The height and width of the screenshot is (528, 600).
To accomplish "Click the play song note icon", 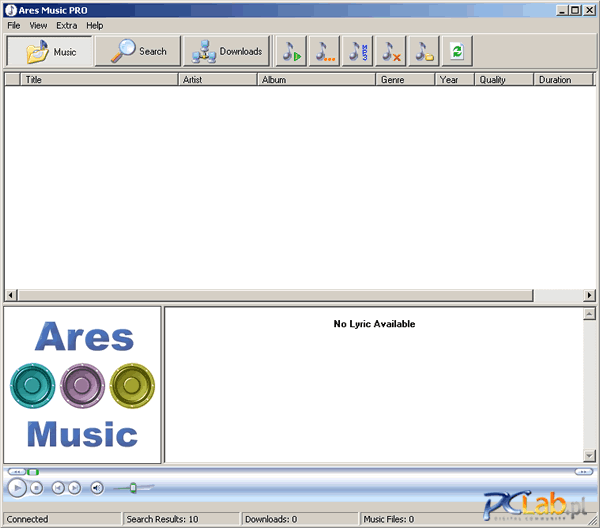I will tap(292, 51).
